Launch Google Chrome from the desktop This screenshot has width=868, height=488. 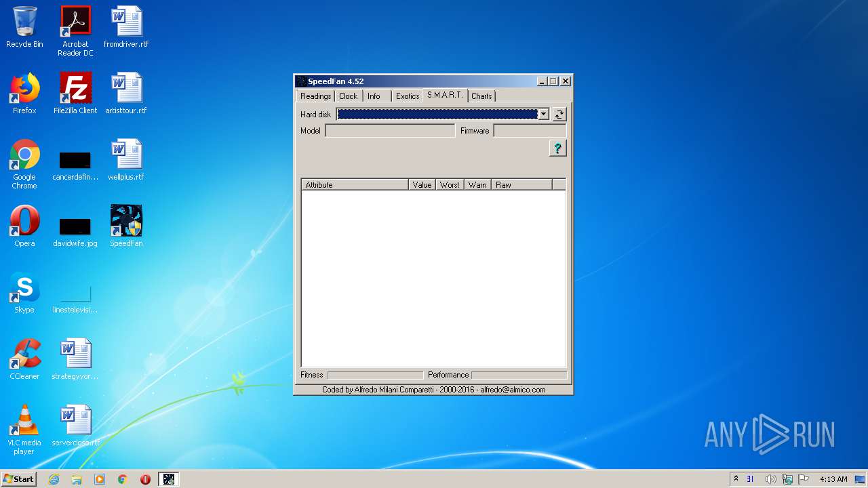(x=24, y=164)
